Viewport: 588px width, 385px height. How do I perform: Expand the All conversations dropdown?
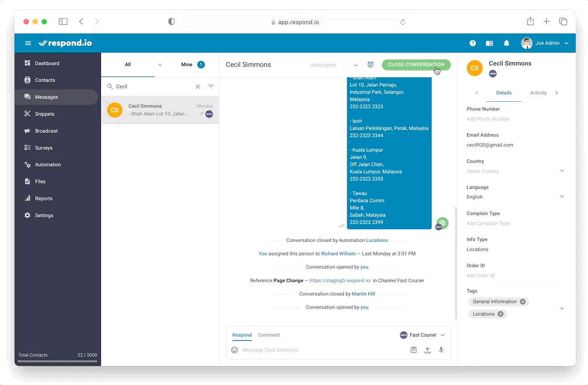160,65
